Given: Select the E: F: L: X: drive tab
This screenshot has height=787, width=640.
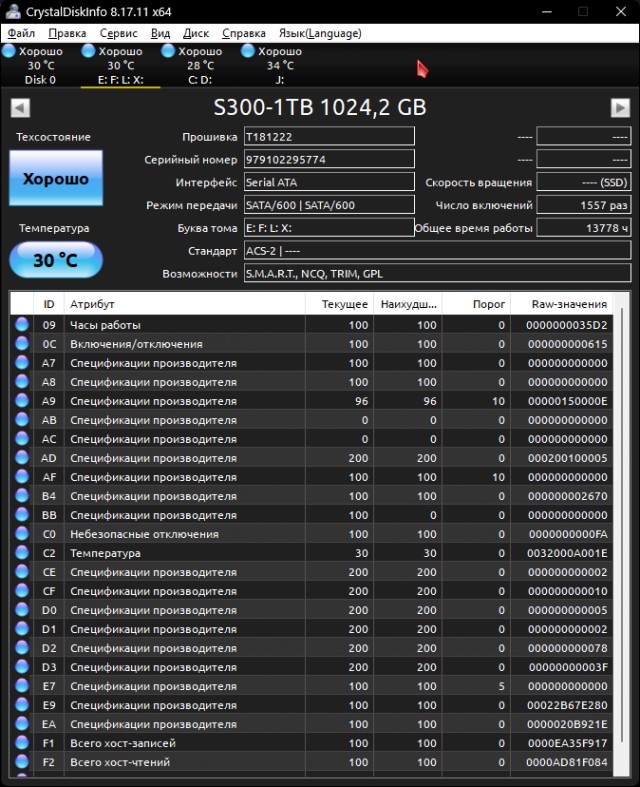Looking at the screenshot, I should (120, 65).
